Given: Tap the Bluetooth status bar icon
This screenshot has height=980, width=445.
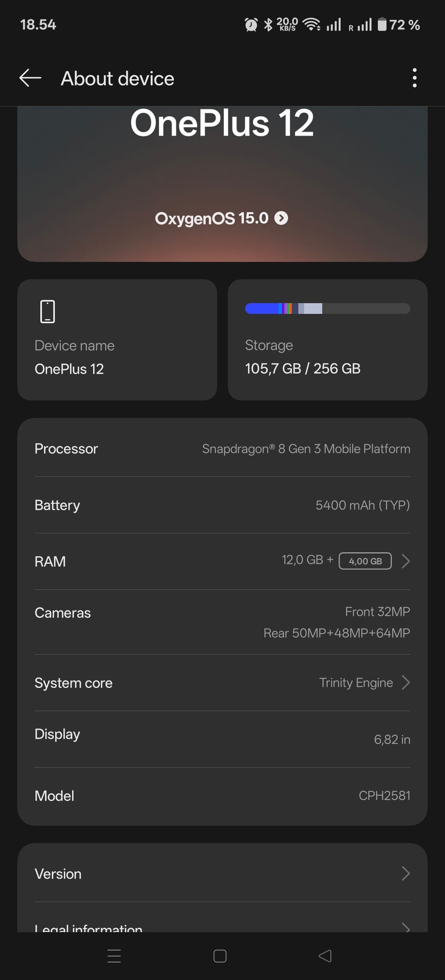Looking at the screenshot, I should click(268, 25).
